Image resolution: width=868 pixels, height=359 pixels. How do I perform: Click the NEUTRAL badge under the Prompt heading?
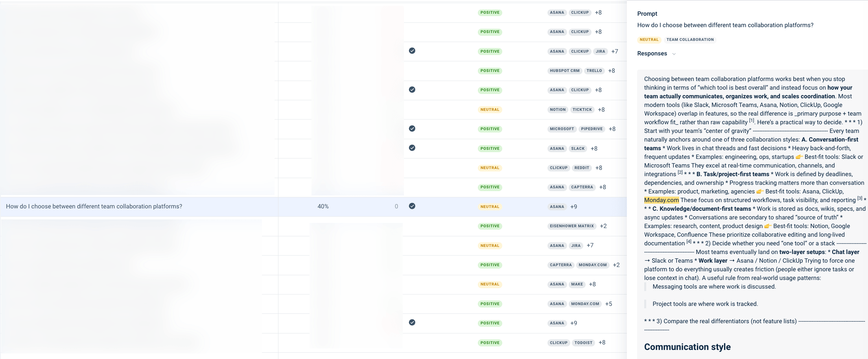pos(649,40)
